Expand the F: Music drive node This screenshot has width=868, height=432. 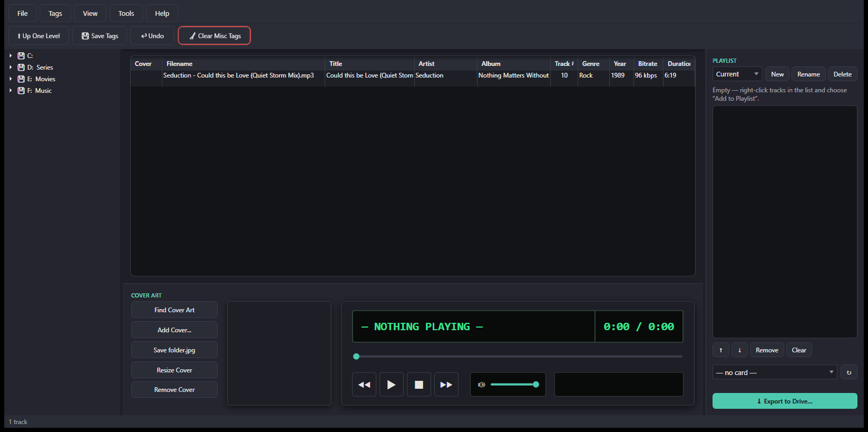11,90
